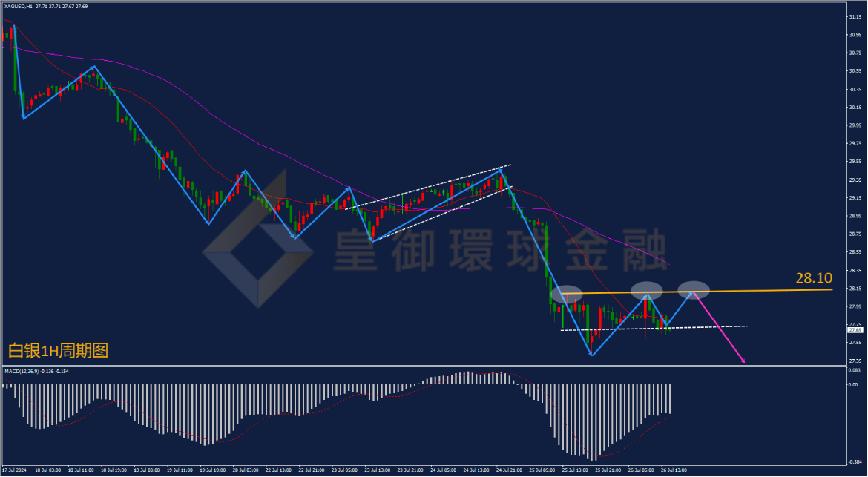Click the 29.55 price axis label
Viewport: 868px width, 477px height.
(855, 162)
